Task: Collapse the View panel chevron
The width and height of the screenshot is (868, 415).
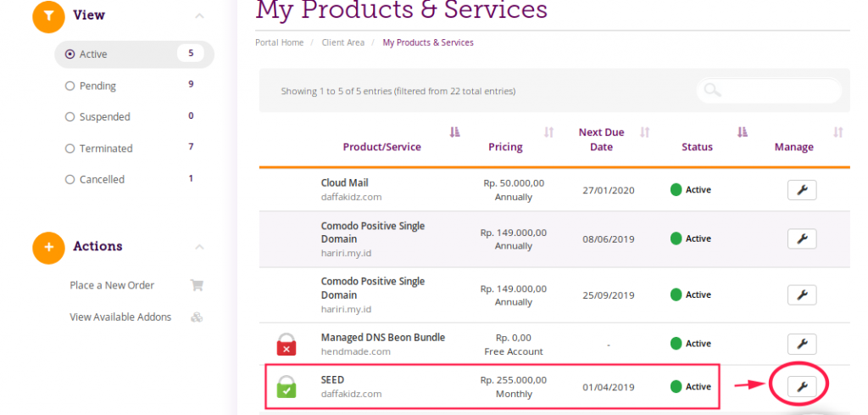Action: tap(200, 16)
